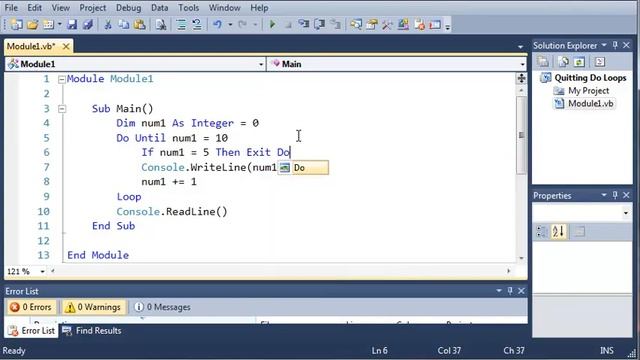The image size is (640, 360).
Task: Click the Step Into icon
Action: (x=304, y=25)
